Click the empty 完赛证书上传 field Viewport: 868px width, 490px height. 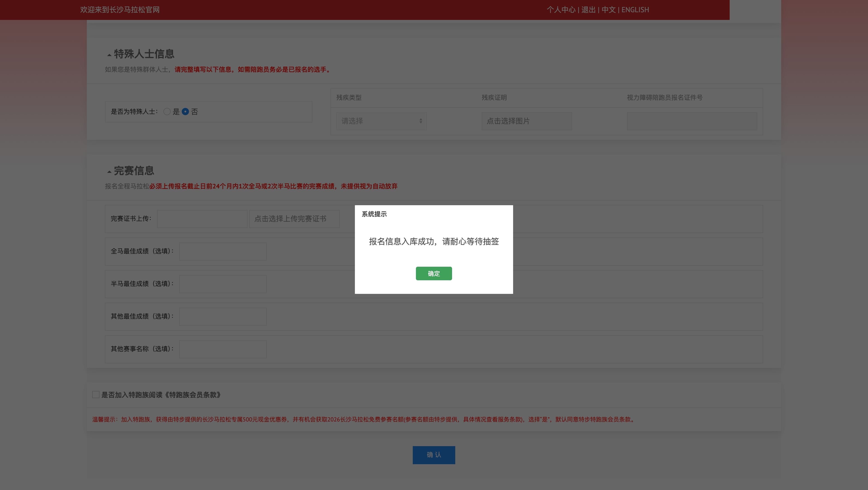point(202,219)
